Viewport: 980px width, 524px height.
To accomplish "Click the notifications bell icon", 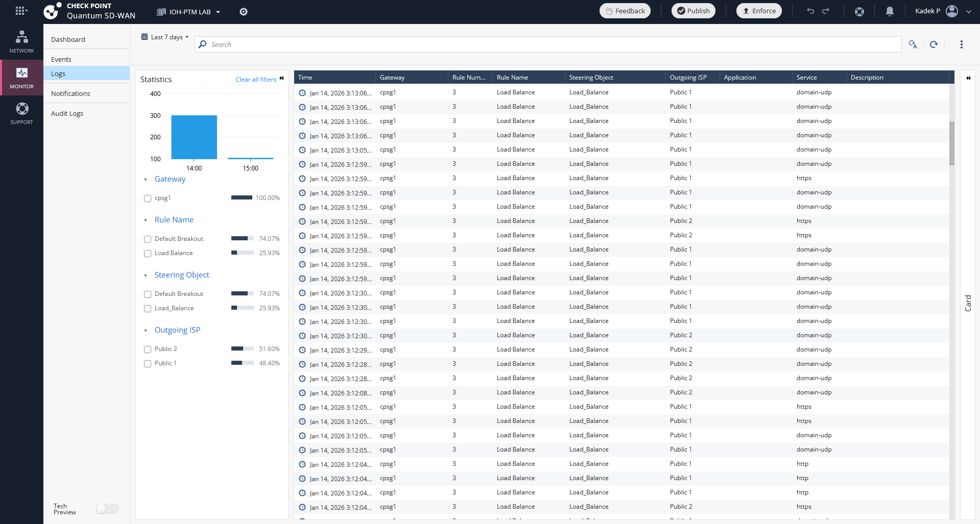I will (889, 11).
